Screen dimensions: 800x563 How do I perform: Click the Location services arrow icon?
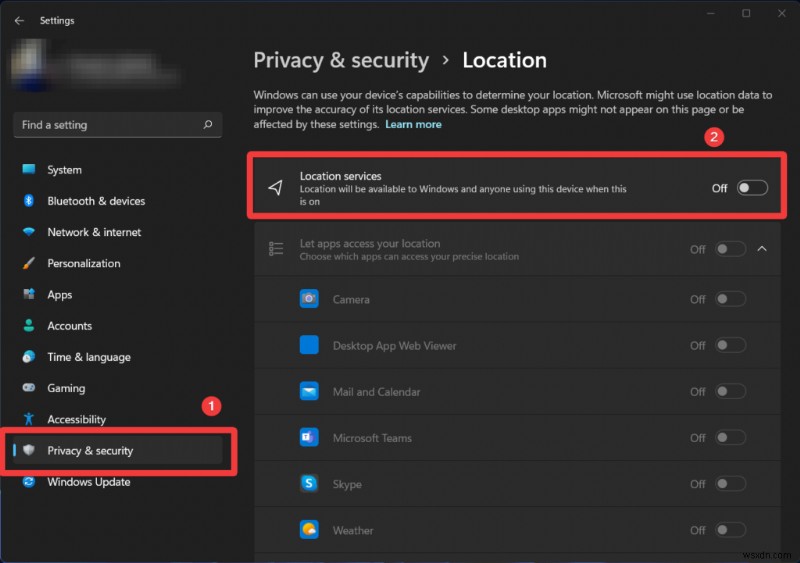pos(276,187)
